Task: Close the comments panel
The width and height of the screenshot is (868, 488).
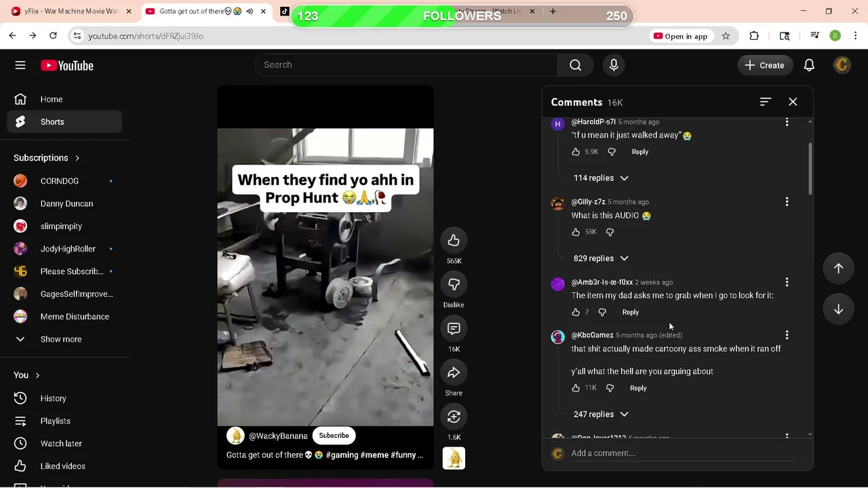Action: coord(793,102)
